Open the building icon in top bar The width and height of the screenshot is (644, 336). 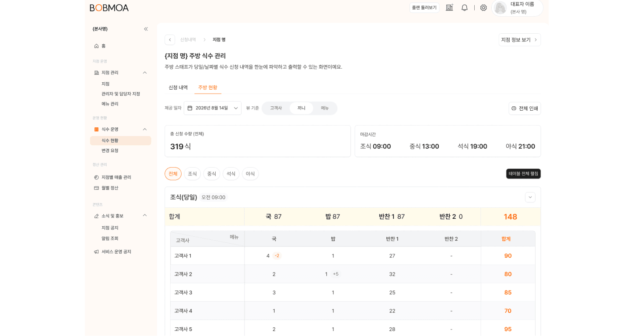click(449, 7)
